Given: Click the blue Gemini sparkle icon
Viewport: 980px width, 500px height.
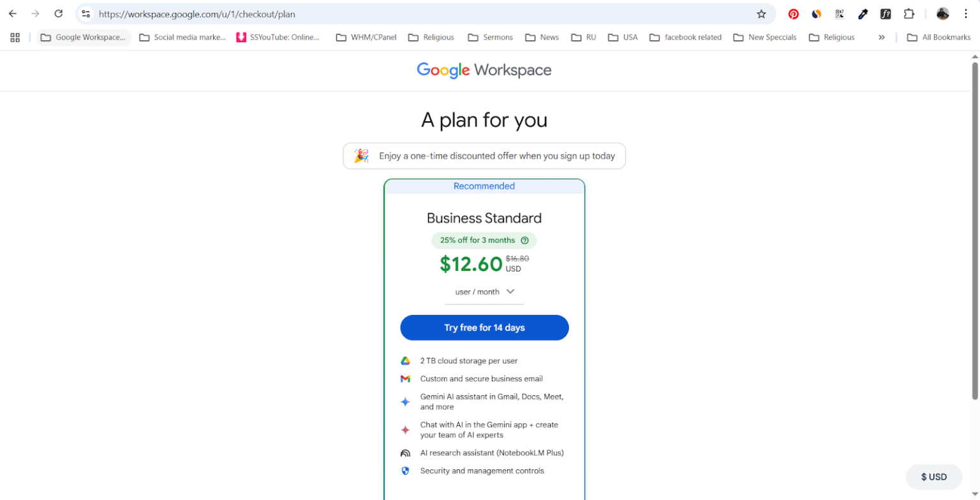Looking at the screenshot, I should [406, 402].
